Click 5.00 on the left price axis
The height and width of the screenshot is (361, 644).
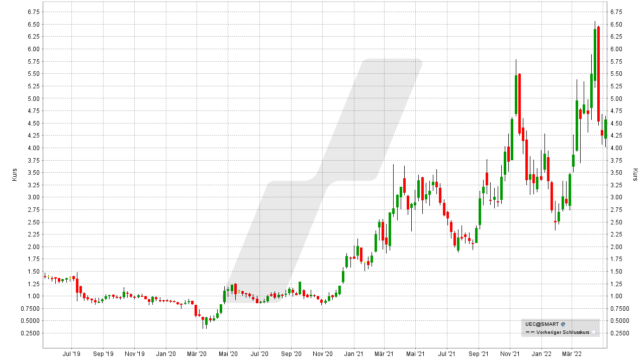(33, 98)
